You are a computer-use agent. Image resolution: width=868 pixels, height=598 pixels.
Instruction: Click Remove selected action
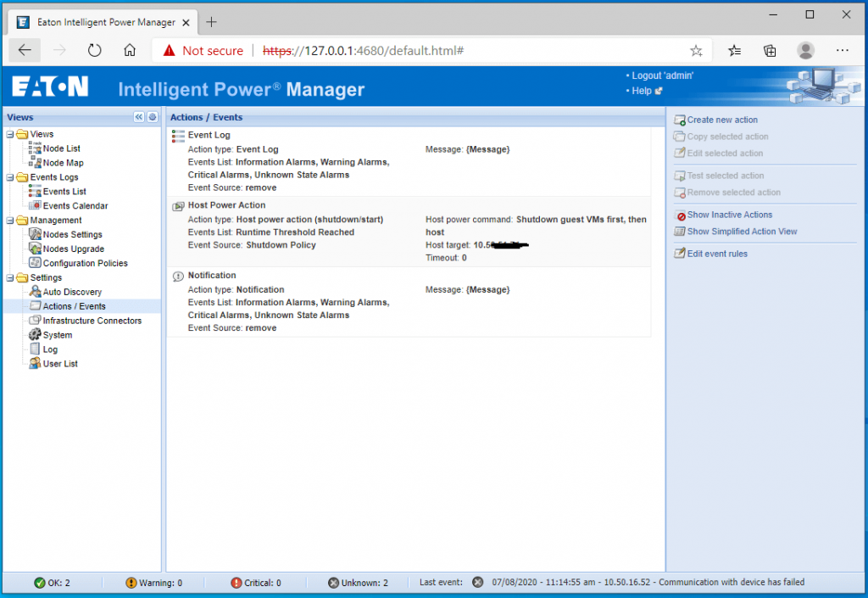(726, 193)
